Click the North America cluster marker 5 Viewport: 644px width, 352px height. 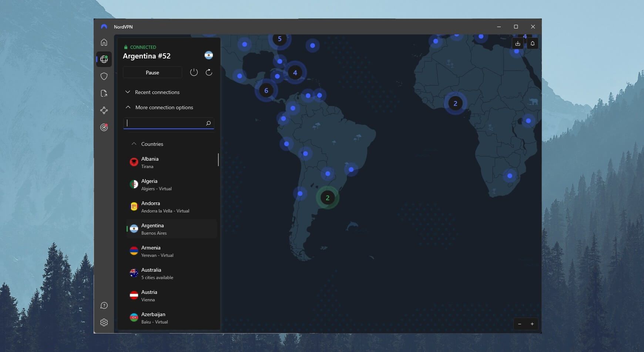pyautogui.click(x=279, y=38)
